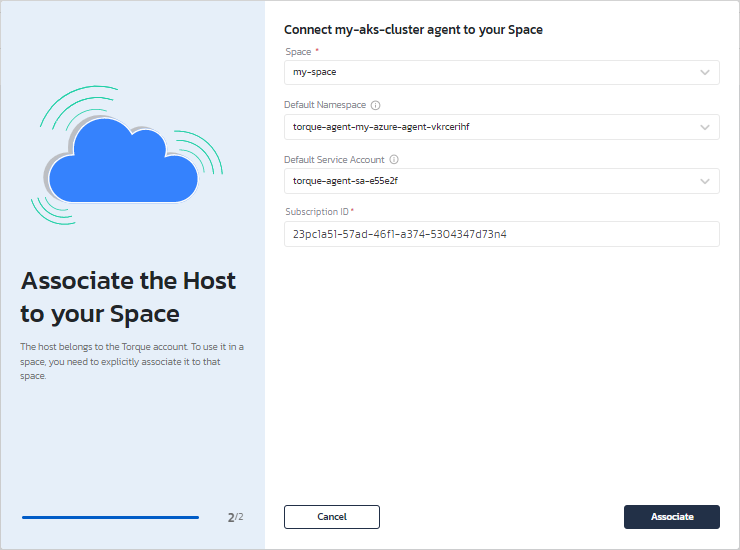Focus the Subscription ID input field
The image size is (740, 550).
click(x=501, y=234)
